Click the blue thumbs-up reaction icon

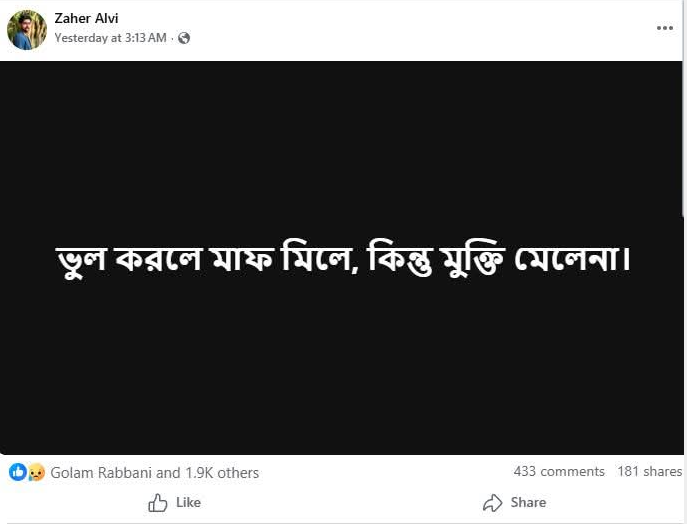tap(18, 472)
